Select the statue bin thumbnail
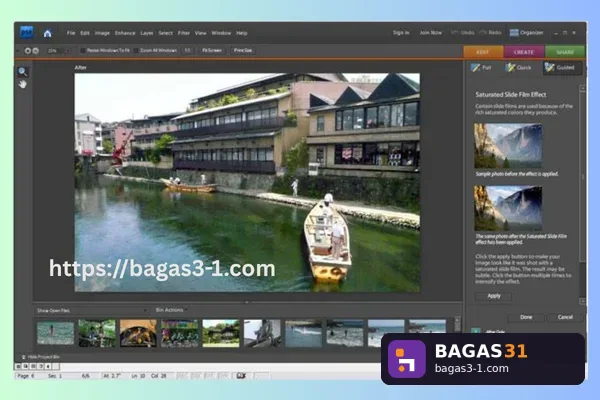Screen dimensions: 600x400 pyautogui.click(x=262, y=333)
